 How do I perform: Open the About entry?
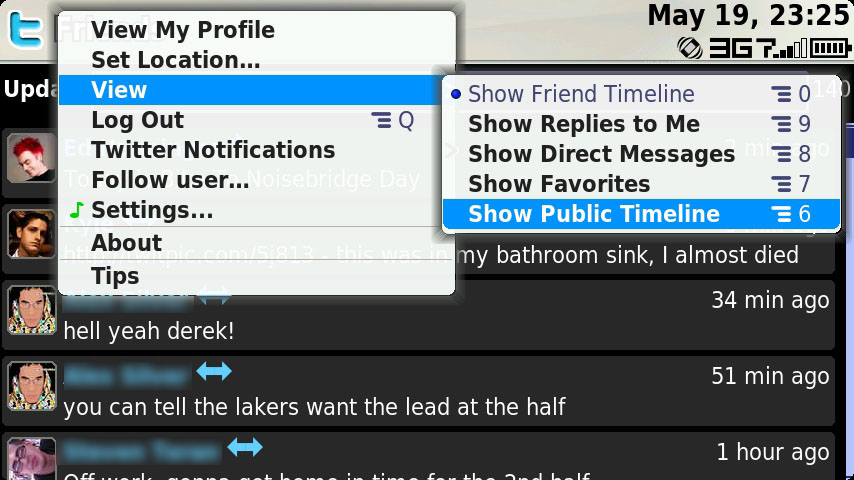point(257,243)
